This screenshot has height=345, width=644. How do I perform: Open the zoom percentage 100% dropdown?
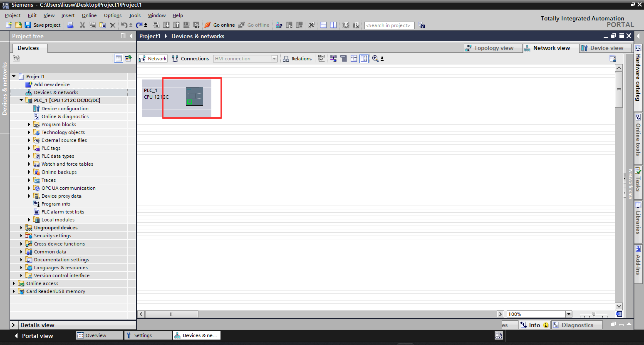click(x=569, y=314)
